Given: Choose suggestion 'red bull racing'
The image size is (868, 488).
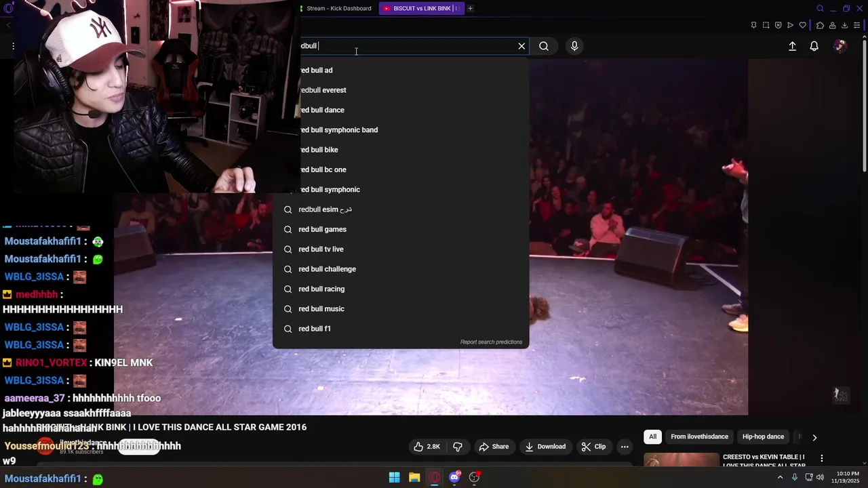Looking at the screenshot, I should point(401,289).
